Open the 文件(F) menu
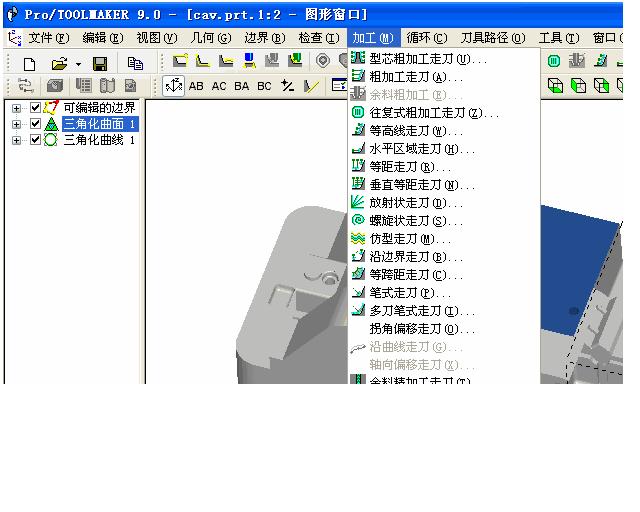 pyautogui.click(x=49, y=38)
